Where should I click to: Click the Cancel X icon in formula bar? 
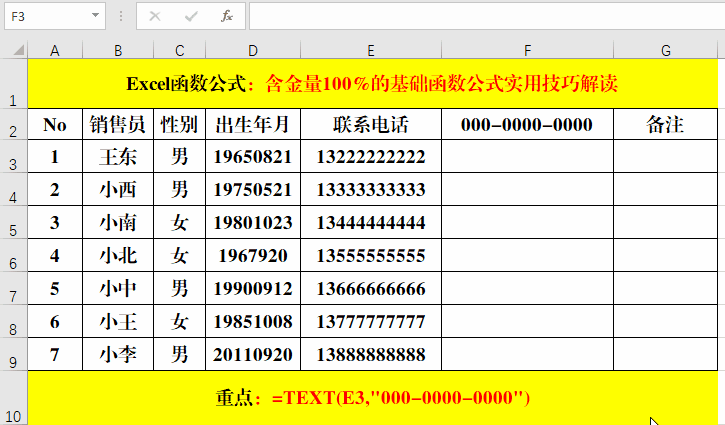(155, 17)
